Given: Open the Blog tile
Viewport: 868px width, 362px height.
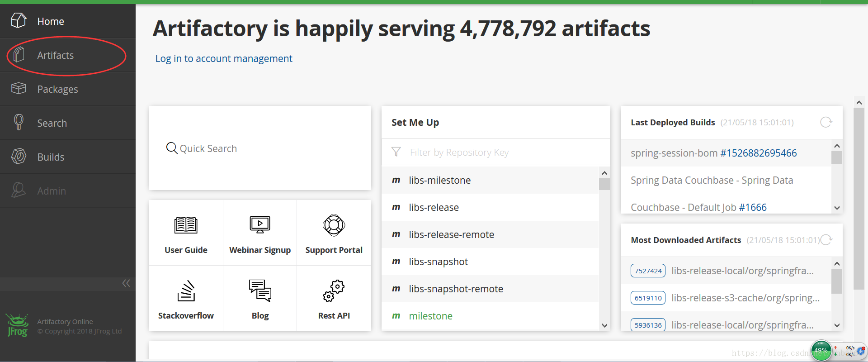Looking at the screenshot, I should [260, 298].
